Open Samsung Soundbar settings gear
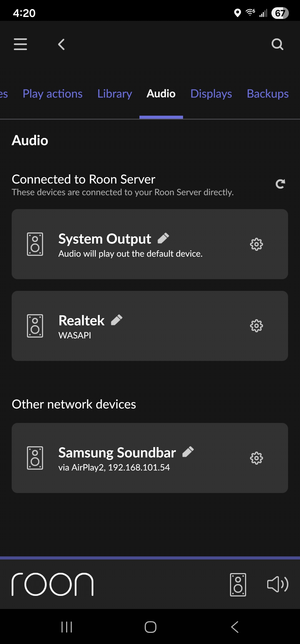Image resolution: width=300 pixels, height=644 pixels. coord(256,458)
